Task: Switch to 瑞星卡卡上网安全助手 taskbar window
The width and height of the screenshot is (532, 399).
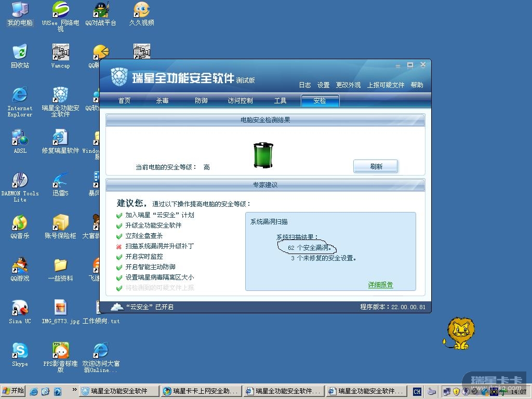Action: [202, 391]
